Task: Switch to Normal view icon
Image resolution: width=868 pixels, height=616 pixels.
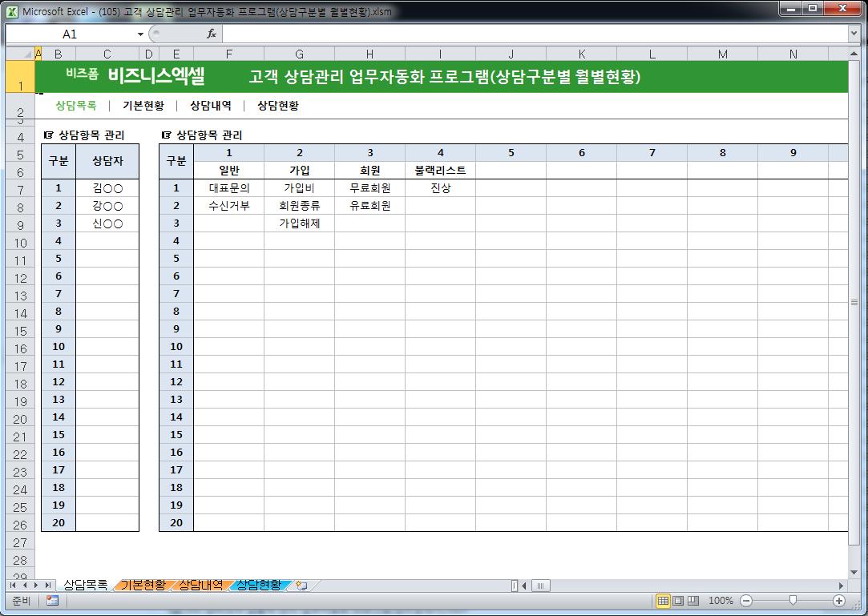Action: (663, 601)
